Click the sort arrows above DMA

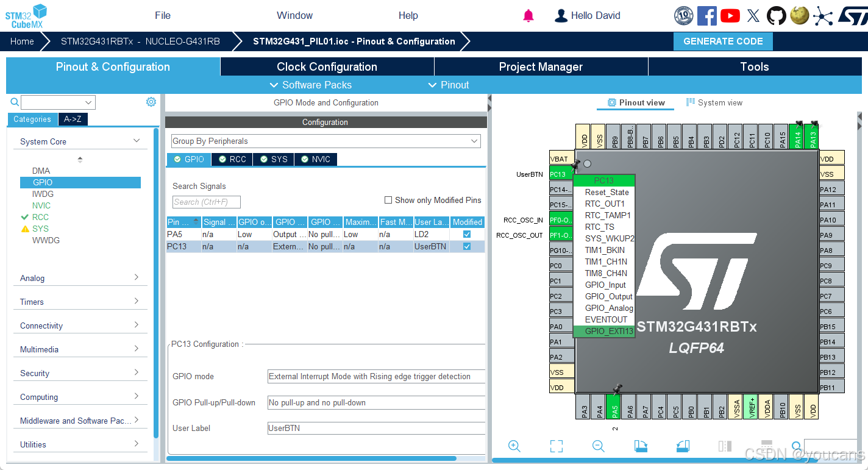(x=80, y=160)
